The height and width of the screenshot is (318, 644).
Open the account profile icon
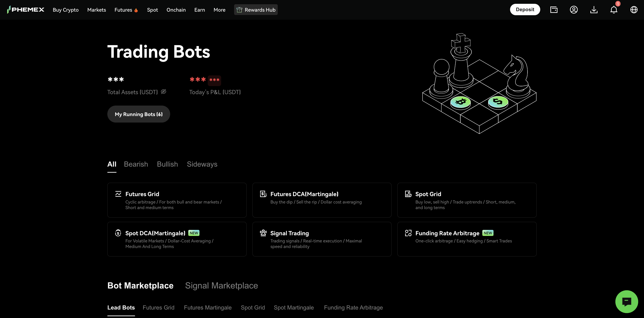point(574,9)
